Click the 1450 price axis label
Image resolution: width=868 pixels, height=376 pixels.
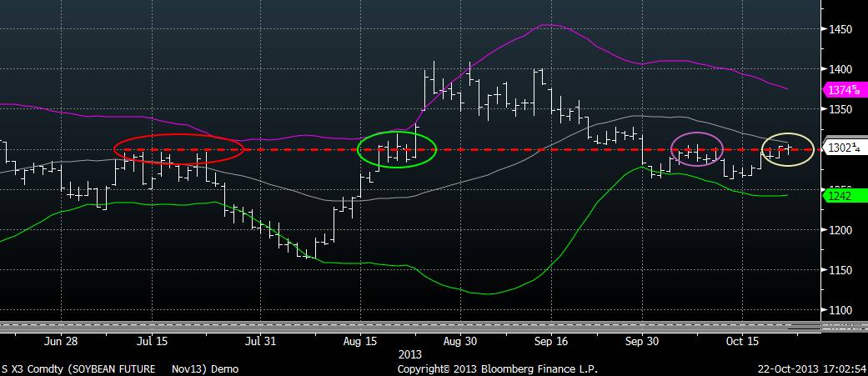[843, 29]
